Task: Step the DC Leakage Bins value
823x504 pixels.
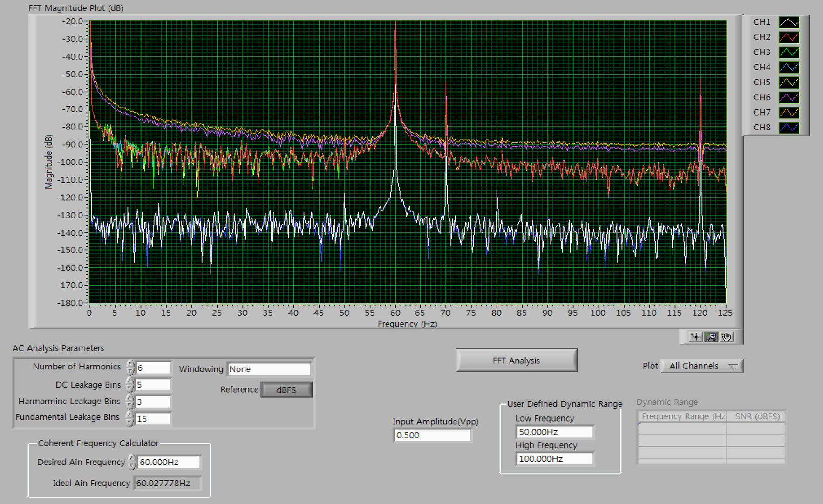Action: (130, 385)
